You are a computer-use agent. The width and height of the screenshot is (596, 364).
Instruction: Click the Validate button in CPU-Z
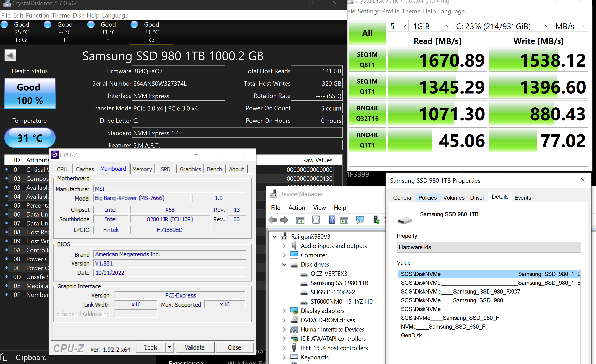[x=195, y=347]
